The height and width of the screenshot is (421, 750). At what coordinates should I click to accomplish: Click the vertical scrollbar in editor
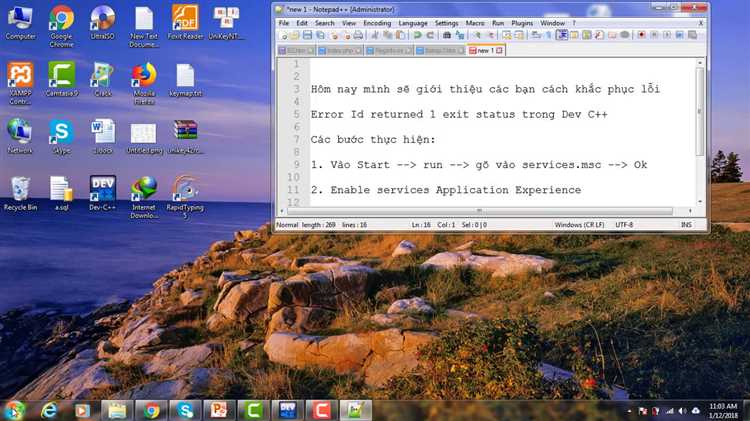[x=699, y=111]
